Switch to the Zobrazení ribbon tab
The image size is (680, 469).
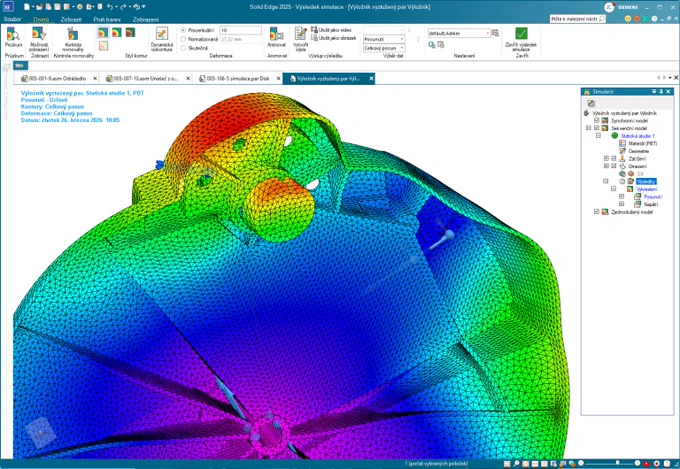(146, 19)
